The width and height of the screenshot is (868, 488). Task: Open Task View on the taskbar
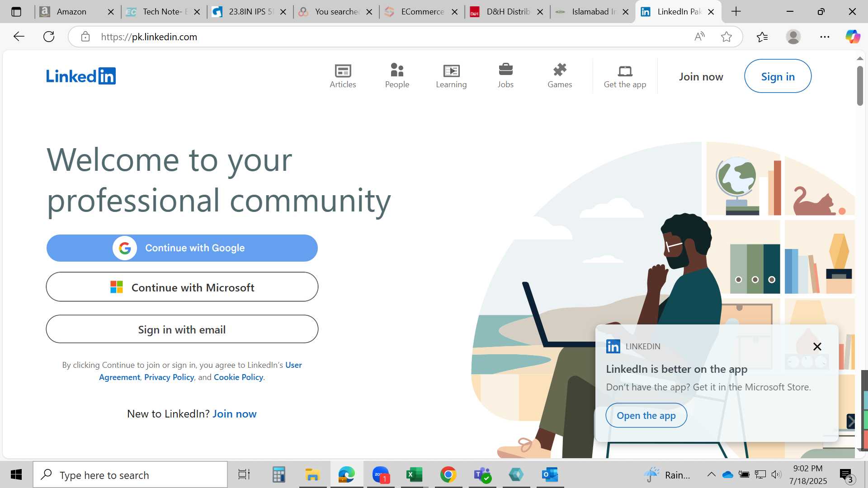tap(244, 475)
